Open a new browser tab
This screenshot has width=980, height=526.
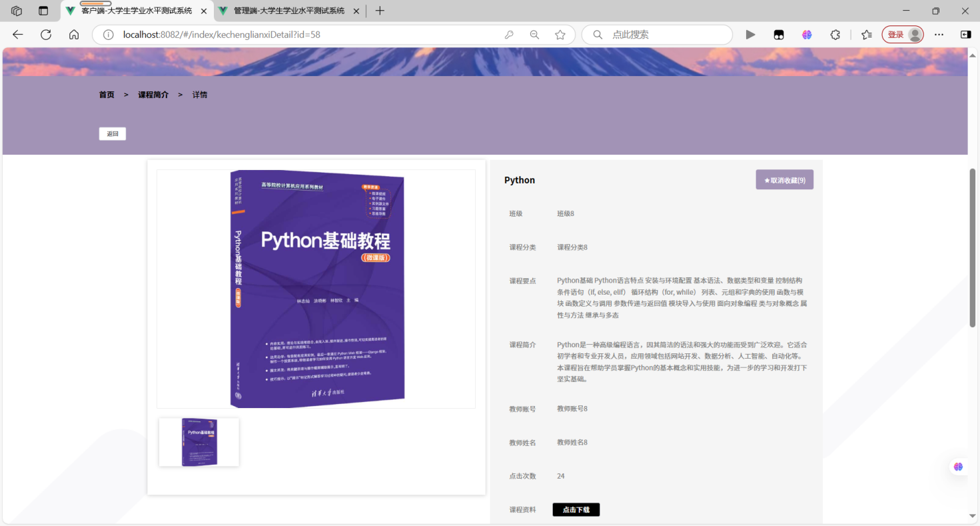[380, 11]
